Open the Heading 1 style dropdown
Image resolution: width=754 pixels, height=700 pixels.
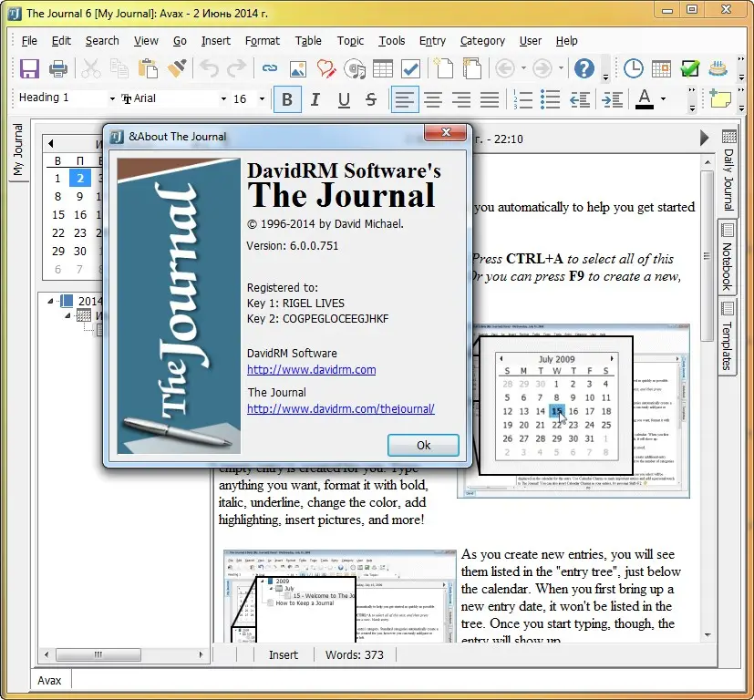[x=112, y=99]
